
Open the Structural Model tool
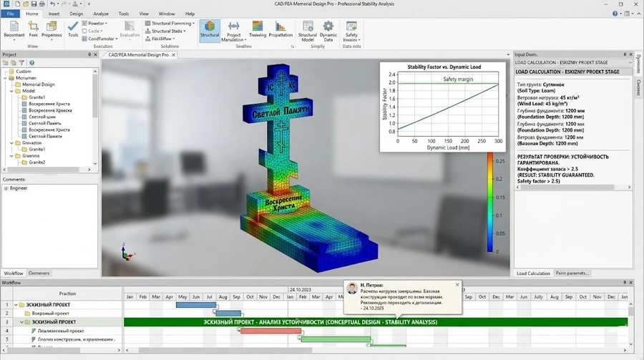[308, 31]
